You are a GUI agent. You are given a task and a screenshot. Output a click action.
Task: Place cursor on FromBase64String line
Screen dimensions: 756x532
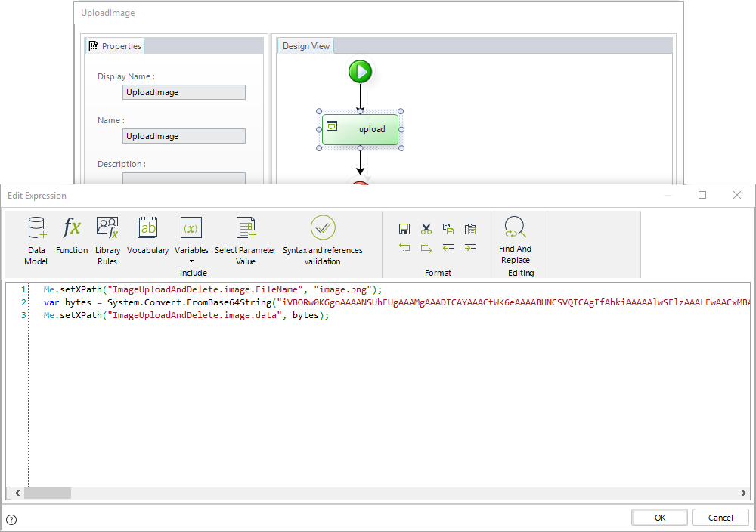coord(396,302)
